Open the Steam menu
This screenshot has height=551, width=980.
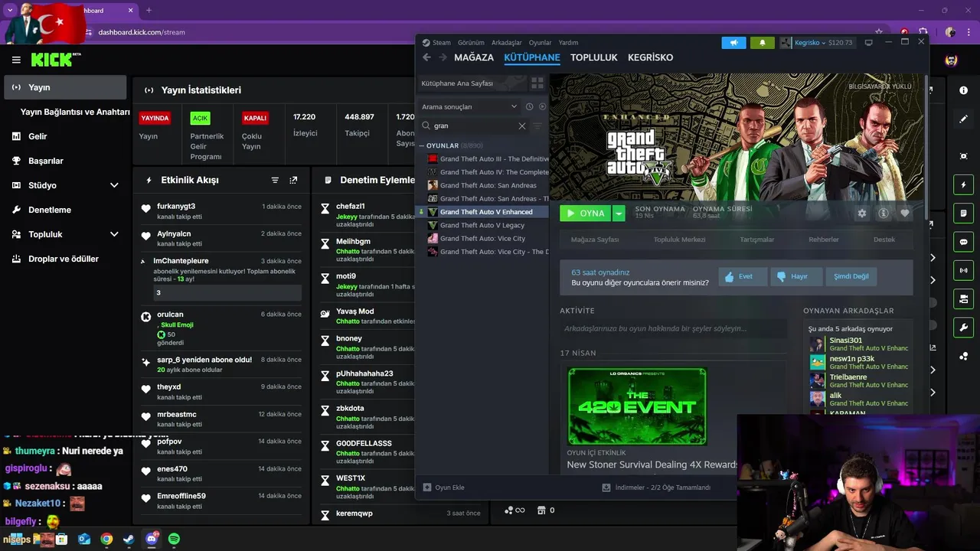point(436,43)
